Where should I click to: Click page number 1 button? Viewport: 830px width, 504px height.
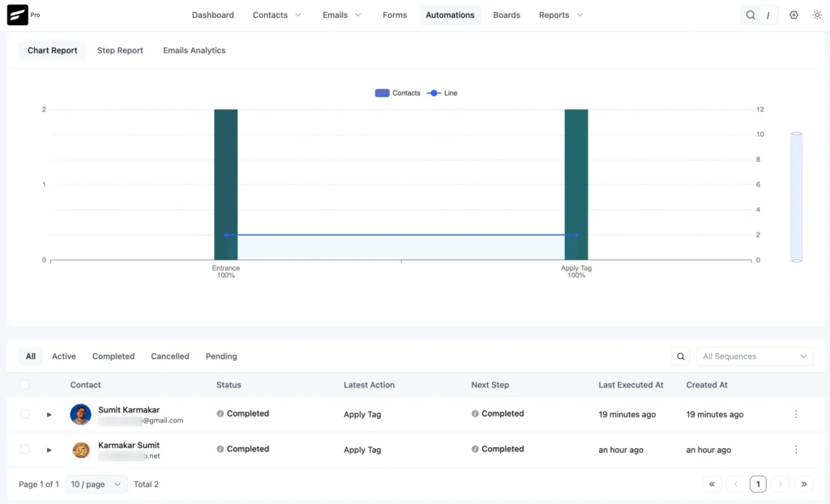point(758,484)
